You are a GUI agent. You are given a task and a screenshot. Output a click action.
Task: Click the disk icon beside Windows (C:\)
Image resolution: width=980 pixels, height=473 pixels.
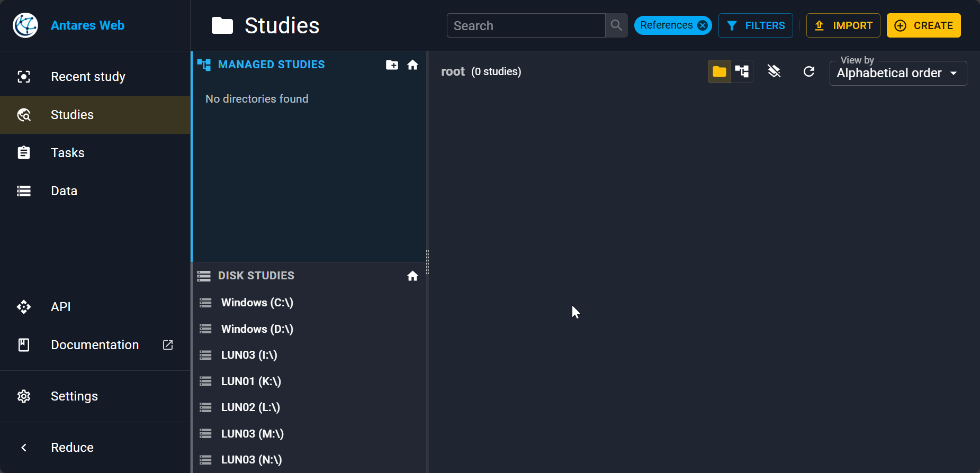(x=205, y=303)
